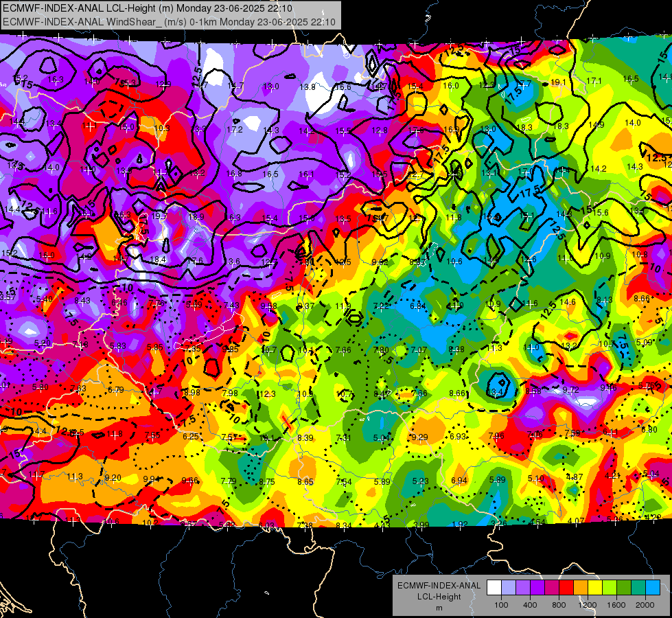Click the map value '6.94'
Image resolution: width=672 pixels, height=618 pixels.
point(459,480)
